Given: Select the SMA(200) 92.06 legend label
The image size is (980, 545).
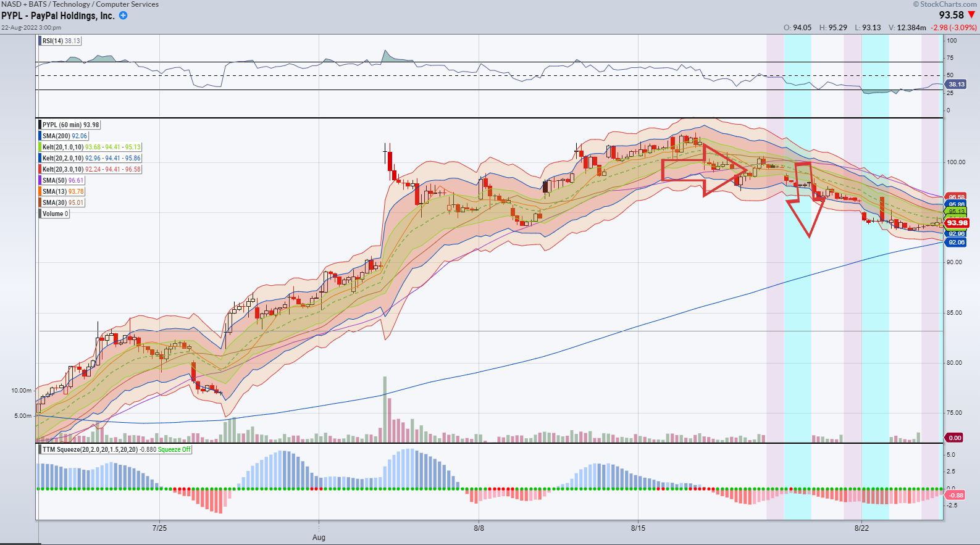Looking at the screenshot, I should pos(65,136).
